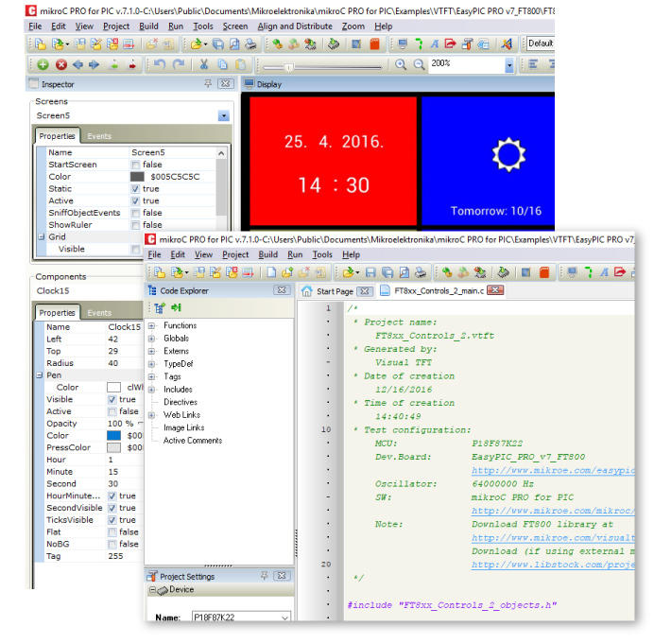Click the Project Settings pin icon
The width and height of the screenshot is (654, 644).
pyautogui.click(x=264, y=576)
